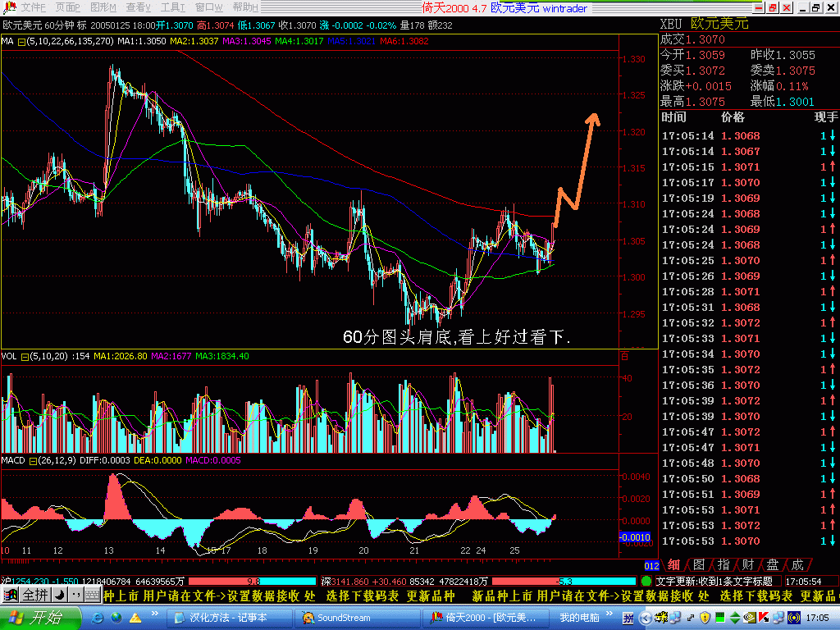Open the 文件 (File) menu

[33, 7]
